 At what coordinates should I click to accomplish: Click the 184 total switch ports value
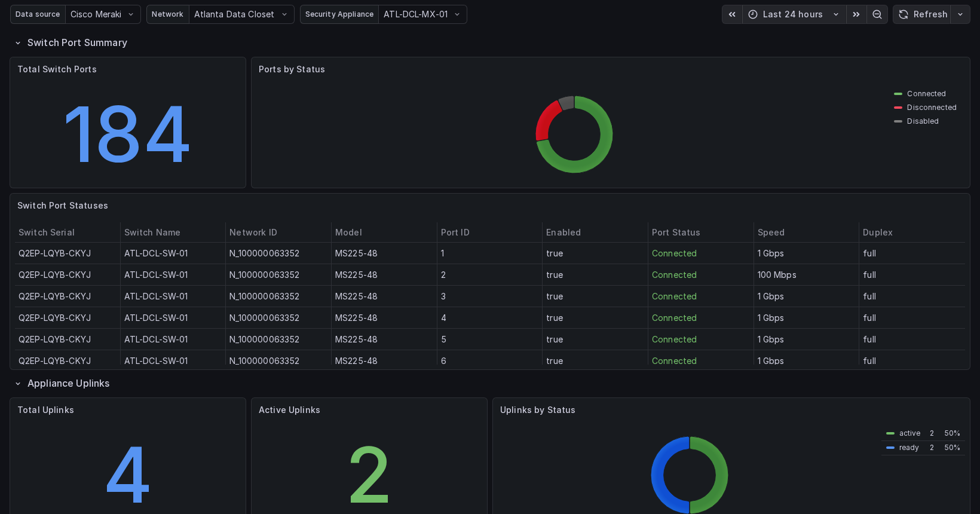click(127, 134)
